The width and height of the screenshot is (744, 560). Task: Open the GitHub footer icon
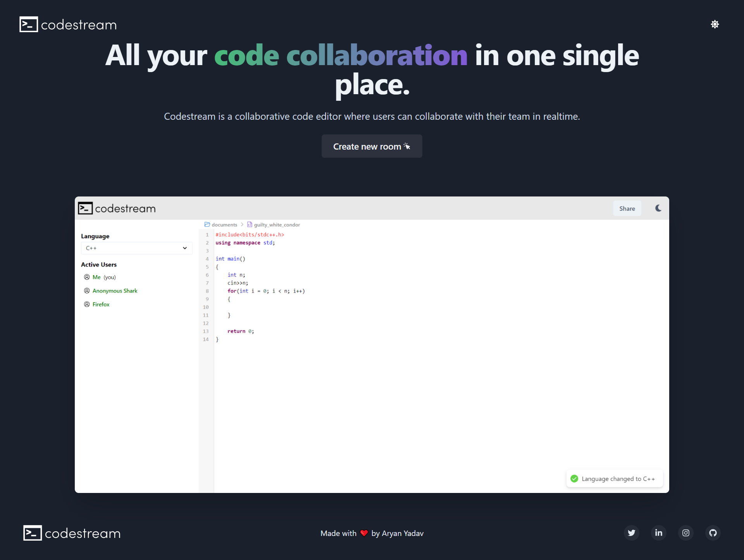pyautogui.click(x=713, y=533)
